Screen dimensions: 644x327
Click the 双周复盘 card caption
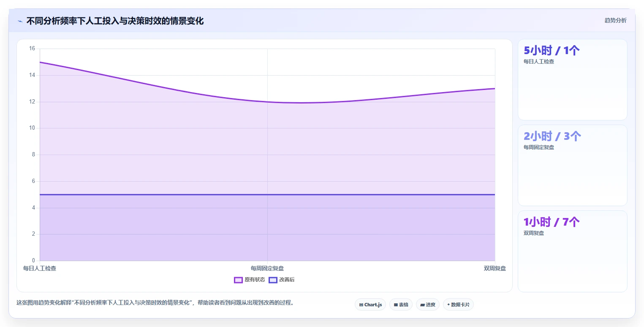pyautogui.click(x=534, y=233)
